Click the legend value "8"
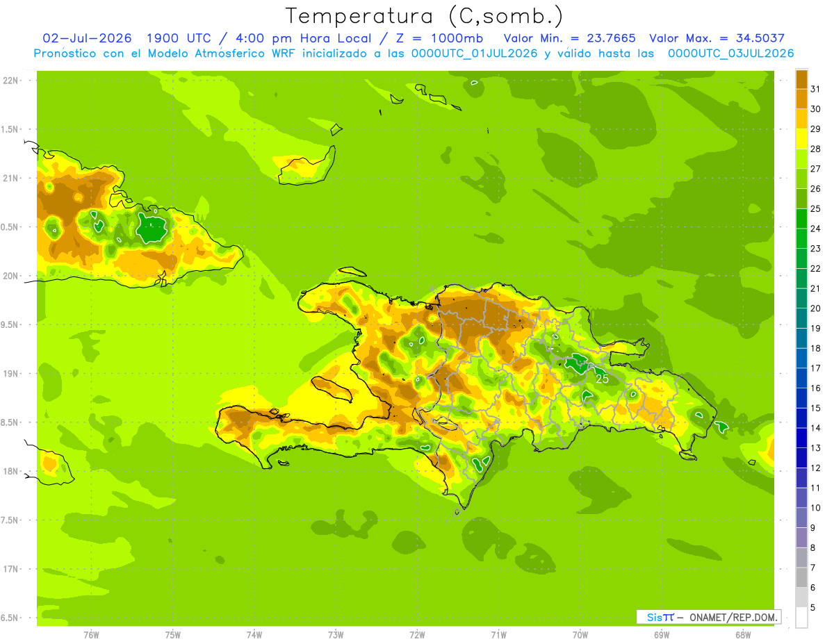Screen dimensions: 834x644 coord(813,548)
